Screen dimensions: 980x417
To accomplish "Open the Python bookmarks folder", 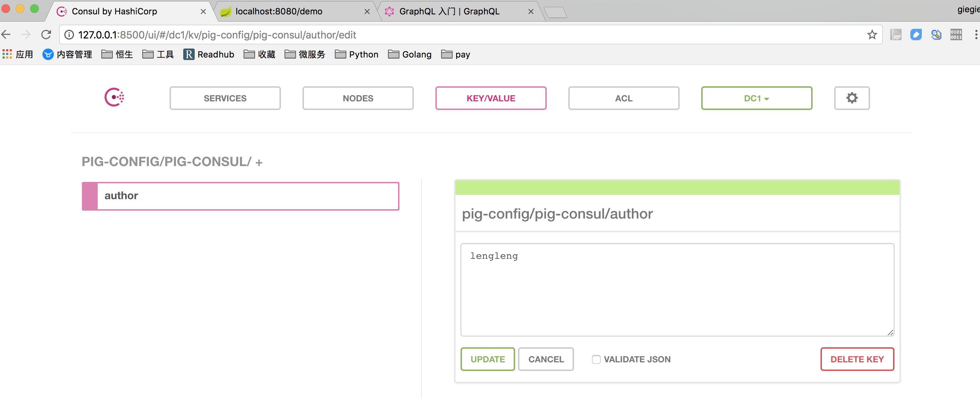I will [356, 54].
